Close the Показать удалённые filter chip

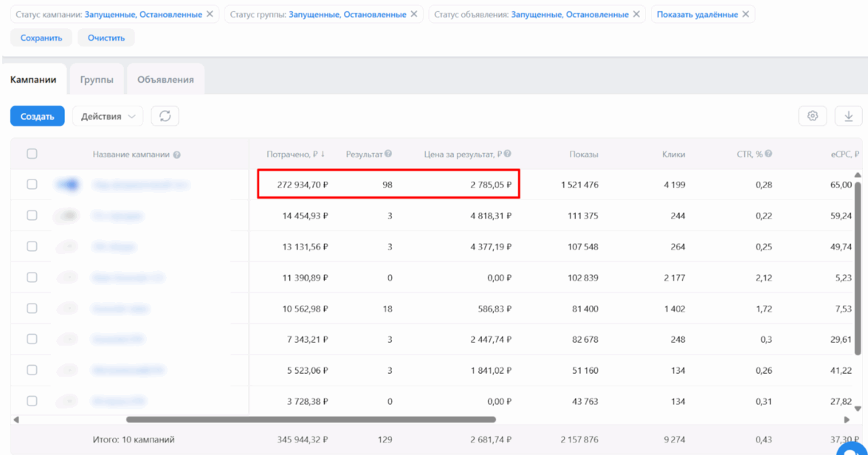pyautogui.click(x=745, y=15)
